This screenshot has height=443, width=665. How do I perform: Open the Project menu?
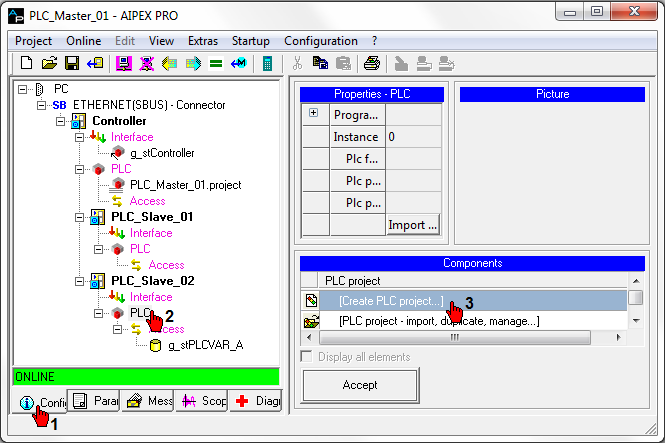pos(34,41)
